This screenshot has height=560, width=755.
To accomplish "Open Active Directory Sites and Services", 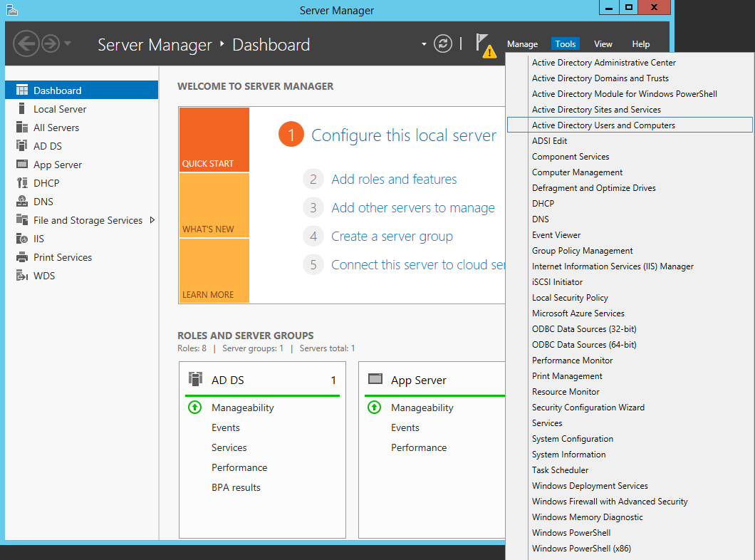I will point(596,109).
